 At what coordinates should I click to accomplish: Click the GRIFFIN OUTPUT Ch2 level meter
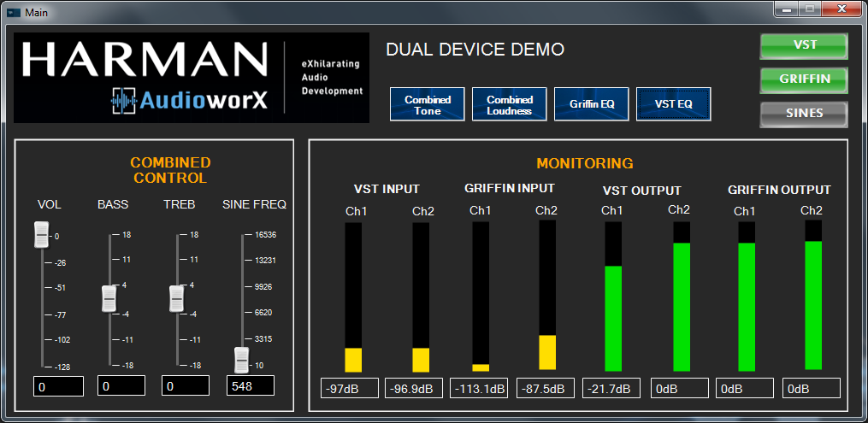pyautogui.click(x=813, y=295)
